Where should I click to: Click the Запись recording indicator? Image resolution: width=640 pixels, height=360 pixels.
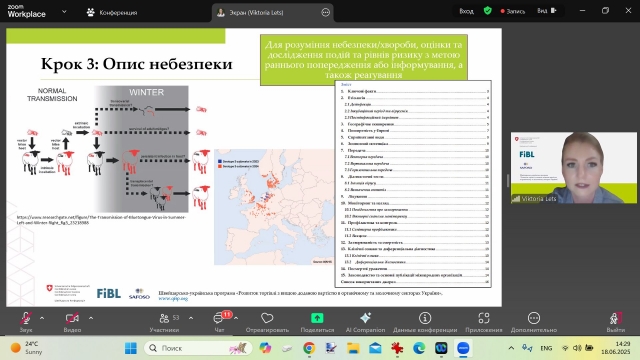[x=513, y=11]
